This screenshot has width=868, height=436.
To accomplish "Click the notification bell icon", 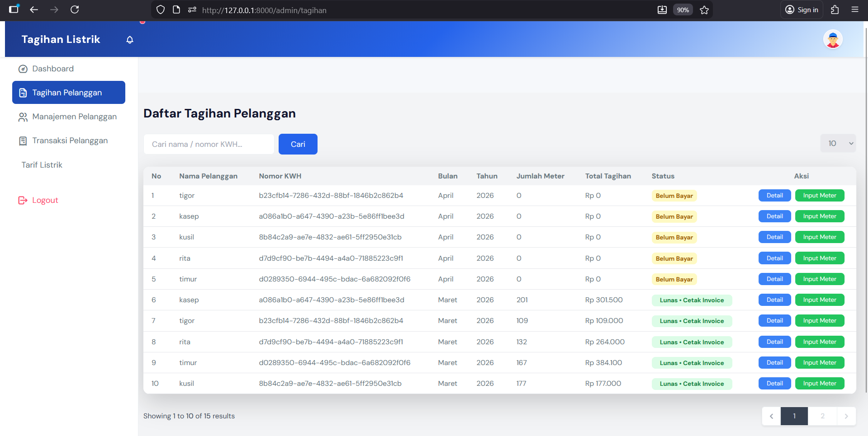I will (130, 40).
